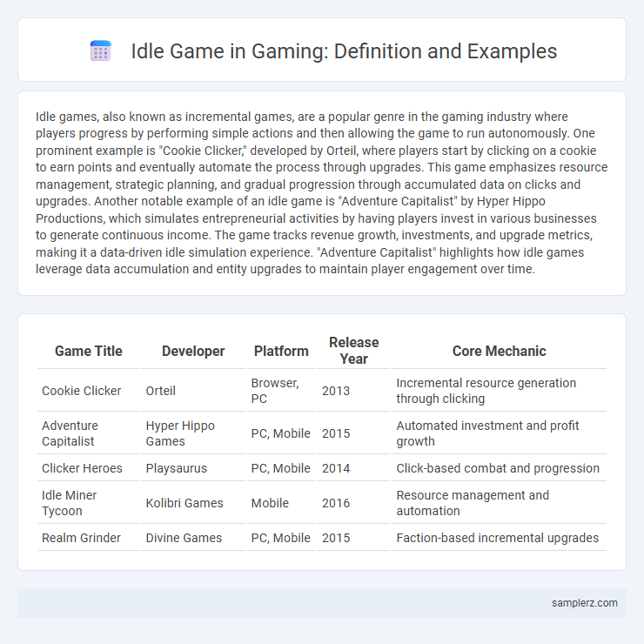Select the 'Release Year' column header
Viewport: 644px width, 644px height.
click(353, 351)
